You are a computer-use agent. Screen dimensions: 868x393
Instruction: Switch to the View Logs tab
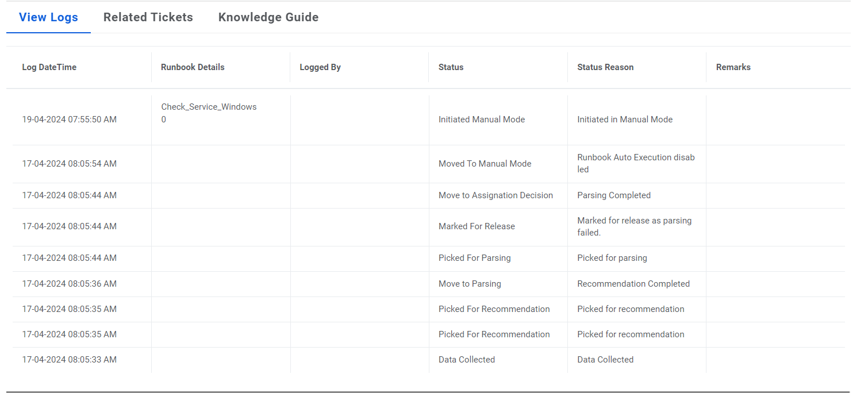pos(48,17)
